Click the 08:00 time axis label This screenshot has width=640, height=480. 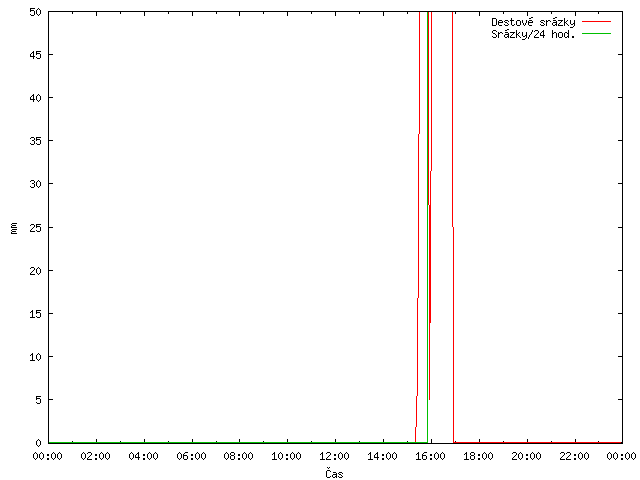pos(239,456)
